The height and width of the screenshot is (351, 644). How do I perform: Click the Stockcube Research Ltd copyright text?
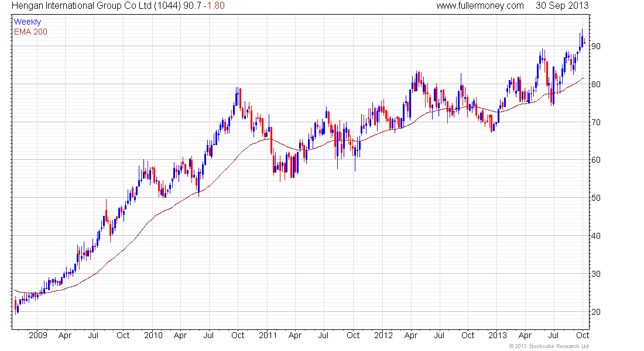[549, 346]
